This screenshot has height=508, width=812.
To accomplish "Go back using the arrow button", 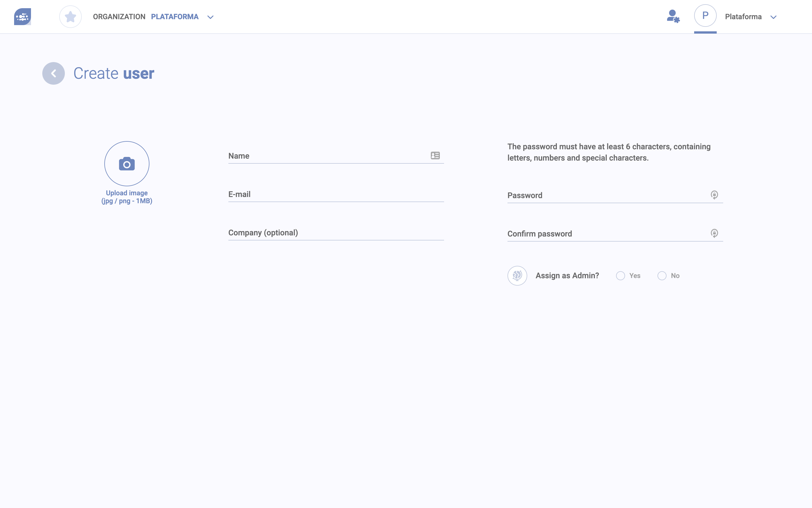I will point(53,73).
